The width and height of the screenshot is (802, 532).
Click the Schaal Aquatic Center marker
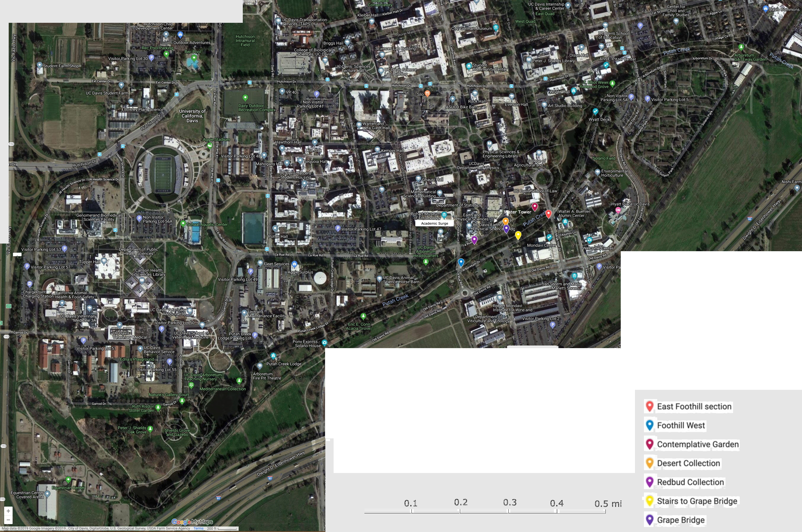click(x=183, y=224)
